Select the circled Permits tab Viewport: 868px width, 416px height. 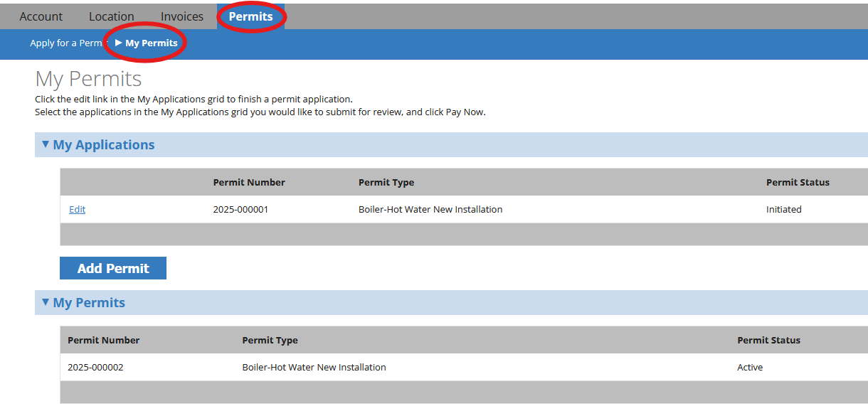coord(250,16)
